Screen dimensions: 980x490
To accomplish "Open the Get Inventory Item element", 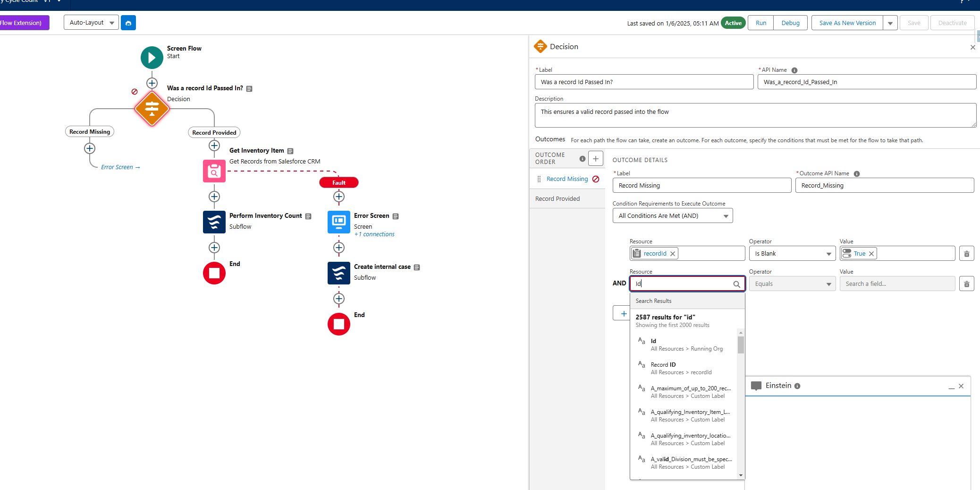I will click(x=214, y=171).
